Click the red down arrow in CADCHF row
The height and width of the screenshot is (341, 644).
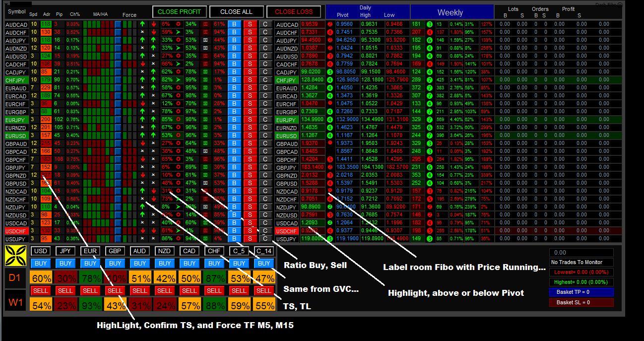click(142, 64)
